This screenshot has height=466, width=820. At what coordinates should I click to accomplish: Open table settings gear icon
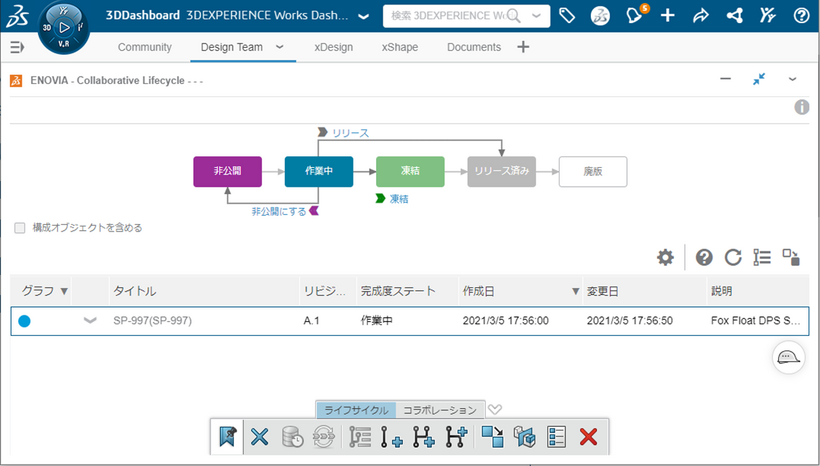click(x=665, y=257)
